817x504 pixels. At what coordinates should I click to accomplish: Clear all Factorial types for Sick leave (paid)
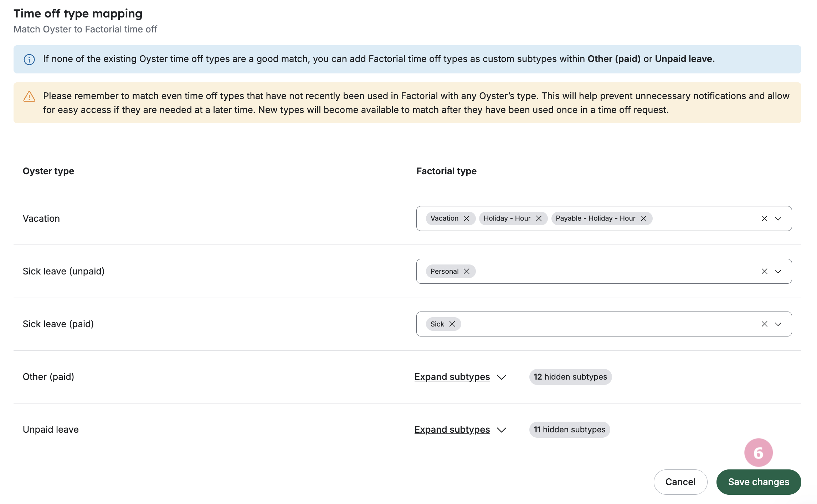point(764,324)
